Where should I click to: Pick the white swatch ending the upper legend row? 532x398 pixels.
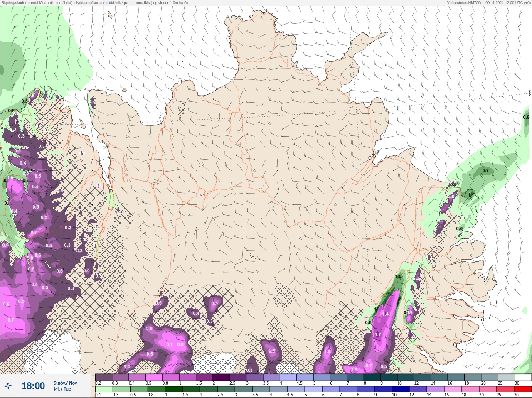[522, 377]
